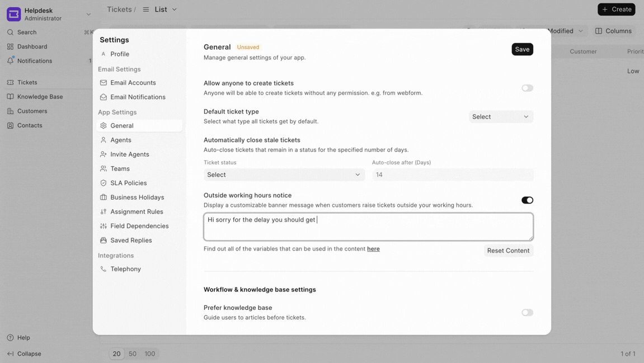Screen dimensions: 644x363
Task: Open the Ticket status Select dropdown
Action: point(284,175)
